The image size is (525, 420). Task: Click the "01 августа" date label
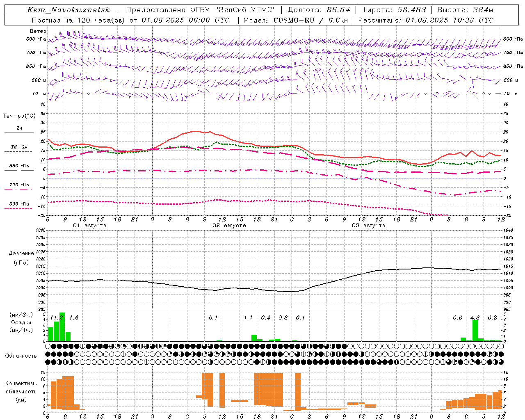pyautogui.click(x=90, y=226)
